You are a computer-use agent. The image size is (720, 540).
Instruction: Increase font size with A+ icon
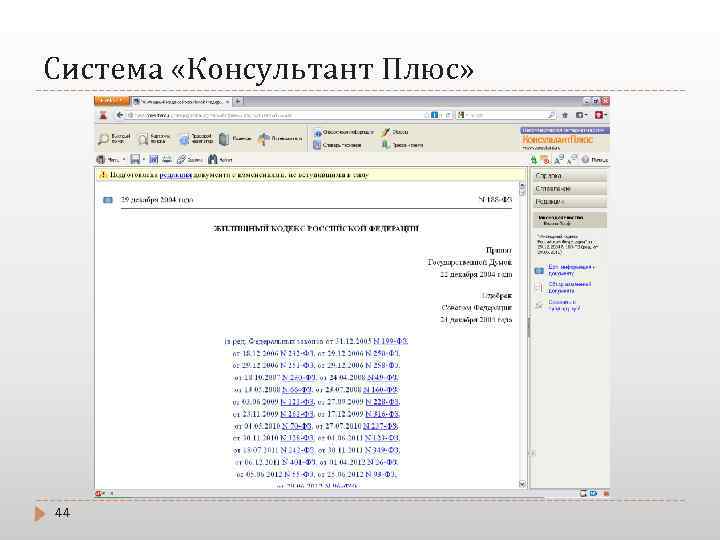pos(559,159)
